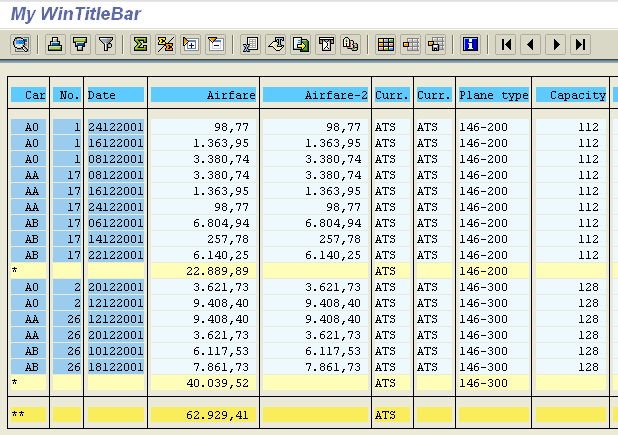Click 257,78 in the Airfare-2 column
The height and width of the screenshot is (435, 618).
(315, 239)
